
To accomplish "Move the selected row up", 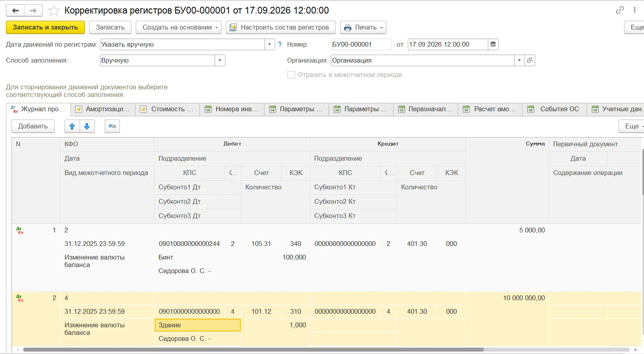I will pos(72,126).
